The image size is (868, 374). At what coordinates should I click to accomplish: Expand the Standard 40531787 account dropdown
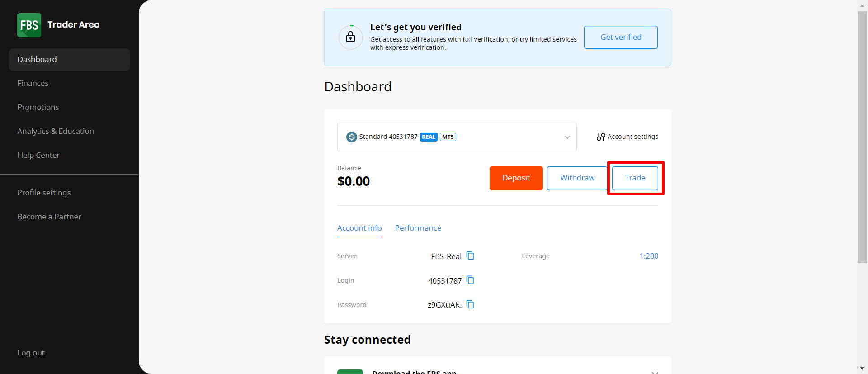pyautogui.click(x=567, y=137)
